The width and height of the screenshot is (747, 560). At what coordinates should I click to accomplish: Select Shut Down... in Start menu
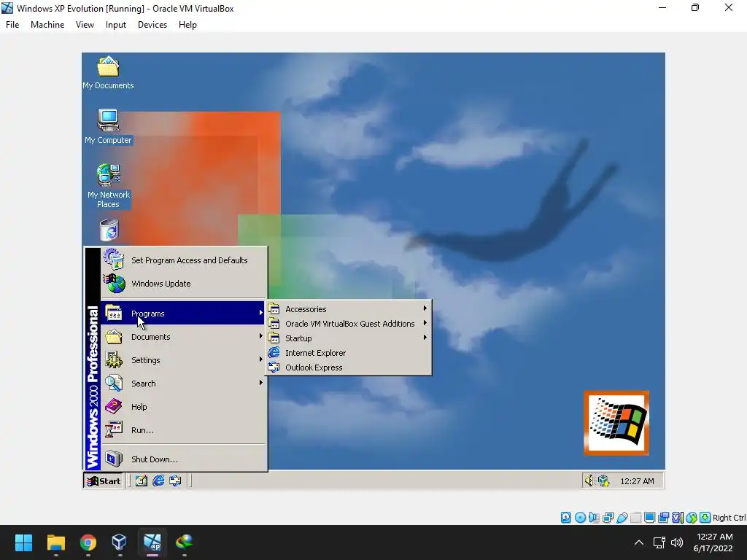tap(183, 459)
